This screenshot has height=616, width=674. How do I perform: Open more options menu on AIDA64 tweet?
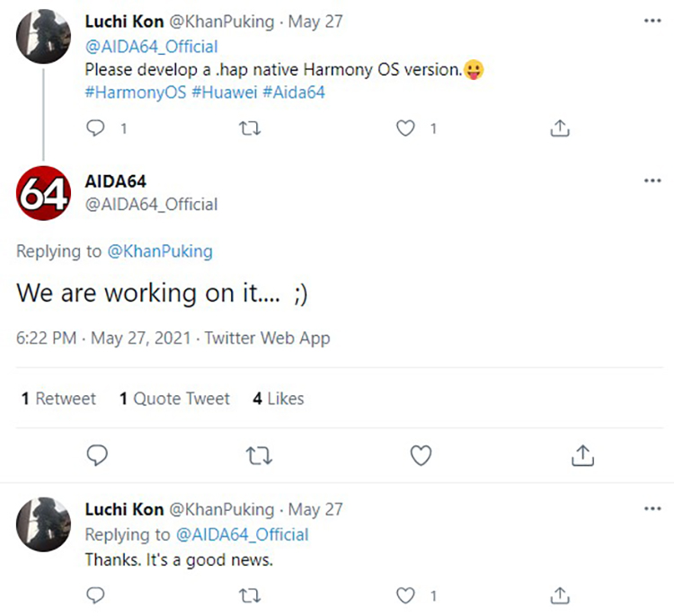click(652, 180)
